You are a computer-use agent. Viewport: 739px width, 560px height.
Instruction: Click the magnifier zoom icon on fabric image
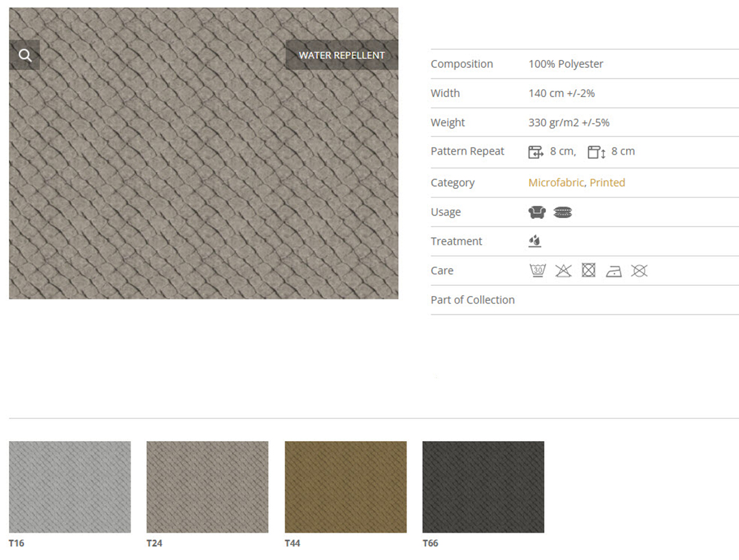point(25,55)
